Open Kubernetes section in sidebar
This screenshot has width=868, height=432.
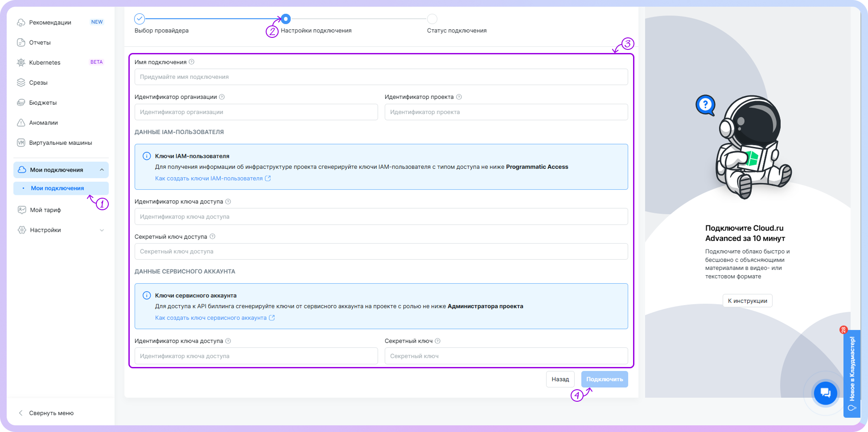pos(45,62)
